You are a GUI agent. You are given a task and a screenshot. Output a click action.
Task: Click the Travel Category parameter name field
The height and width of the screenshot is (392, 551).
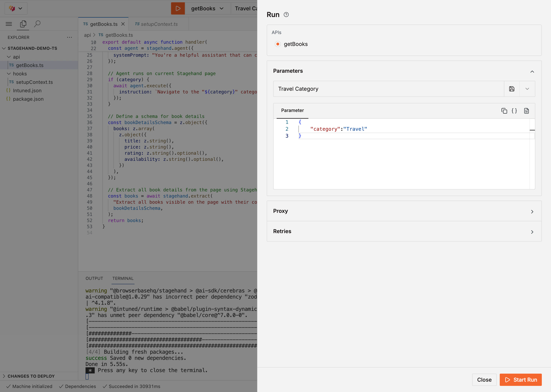389,89
